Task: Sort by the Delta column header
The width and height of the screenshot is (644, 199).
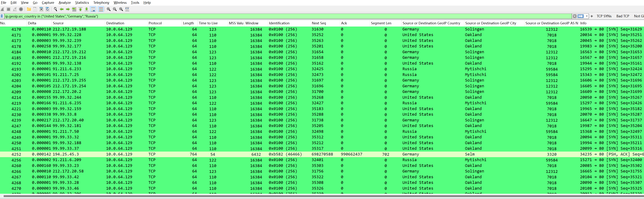Action: (39, 23)
